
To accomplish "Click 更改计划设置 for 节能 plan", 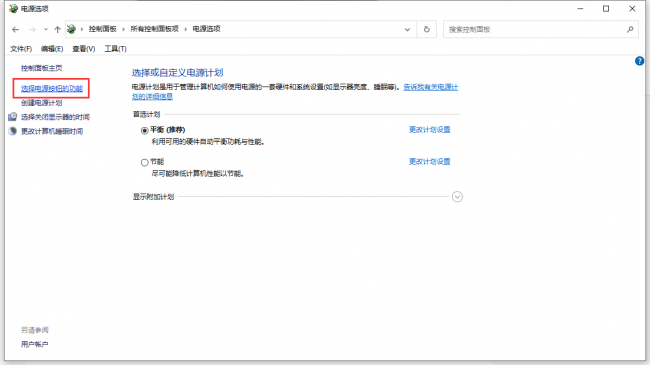I will (429, 162).
